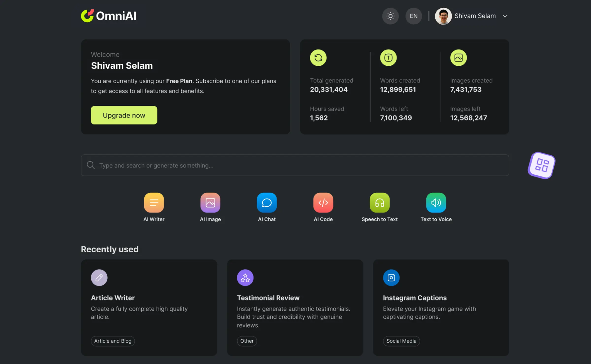Image resolution: width=591 pixels, height=364 pixels.
Task: Click the Social Media tag
Action: 401,341
